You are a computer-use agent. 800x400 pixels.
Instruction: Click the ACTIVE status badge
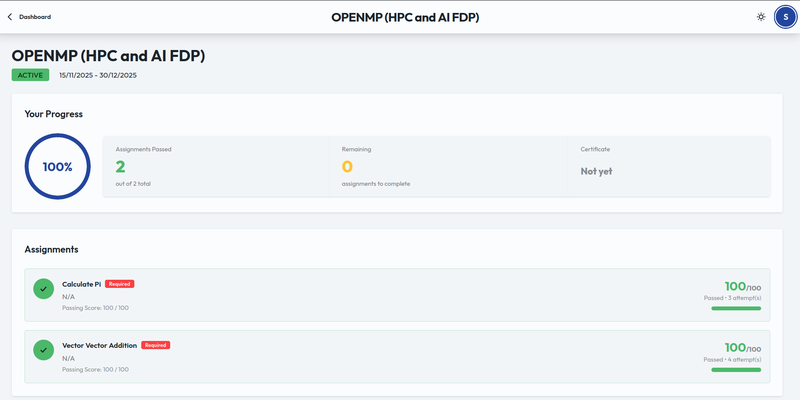[x=30, y=75]
